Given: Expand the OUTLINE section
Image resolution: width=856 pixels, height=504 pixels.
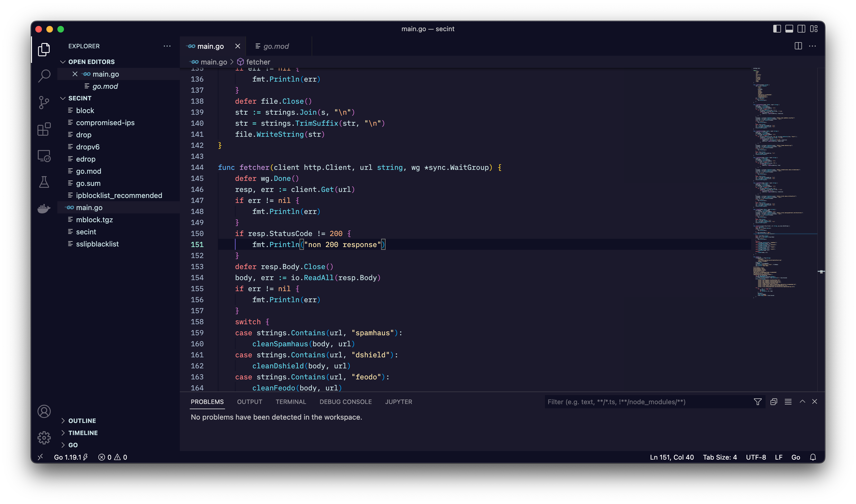Looking at the screenshot, I should (82, 420).
